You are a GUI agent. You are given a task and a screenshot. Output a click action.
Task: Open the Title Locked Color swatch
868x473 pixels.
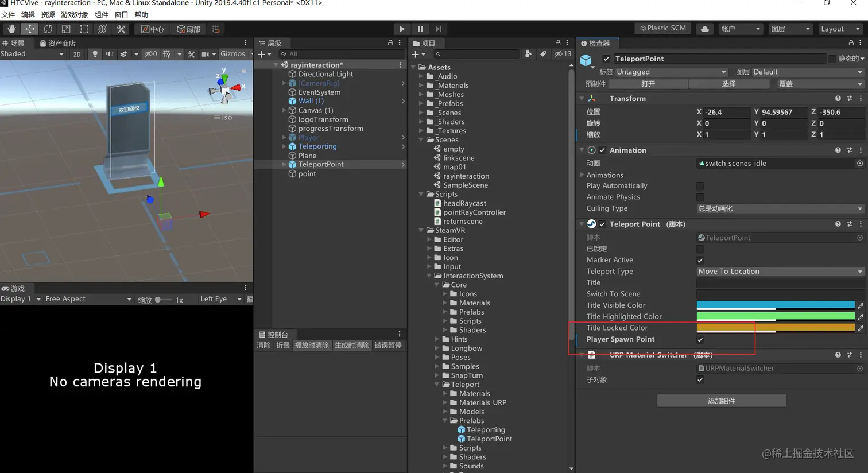click(x=776, y=328)
